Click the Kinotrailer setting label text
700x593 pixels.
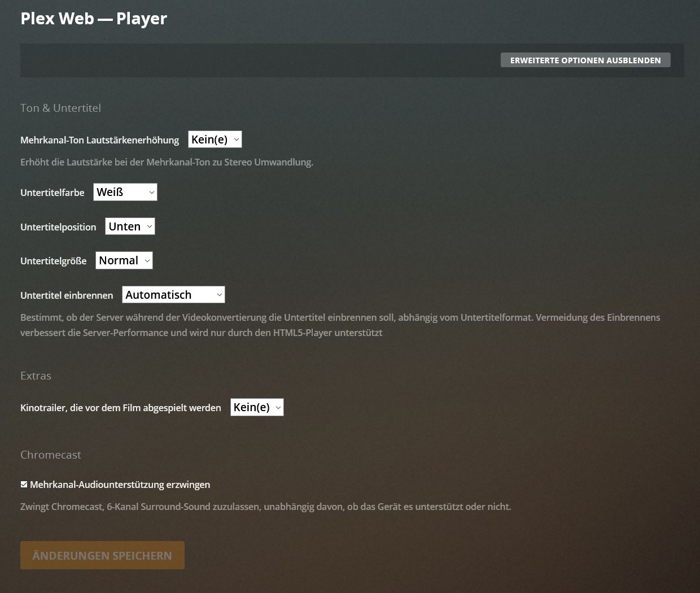pos(121,408)
